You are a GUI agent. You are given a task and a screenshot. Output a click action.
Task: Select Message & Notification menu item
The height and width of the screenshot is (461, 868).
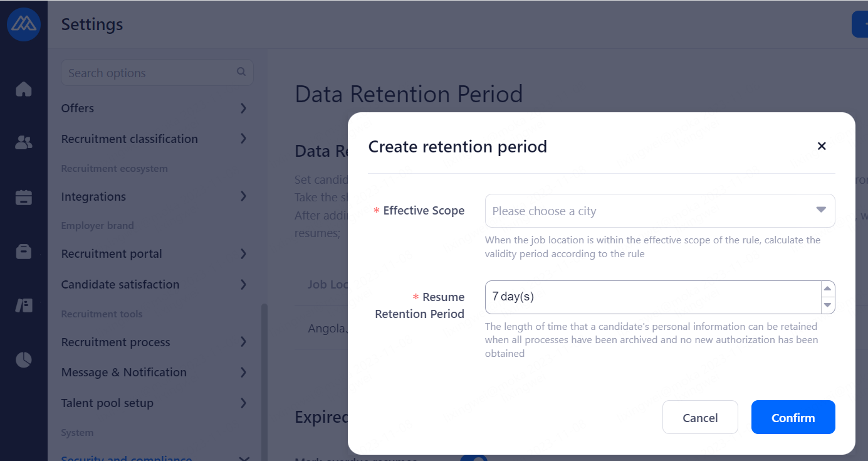tap(154, 373)
